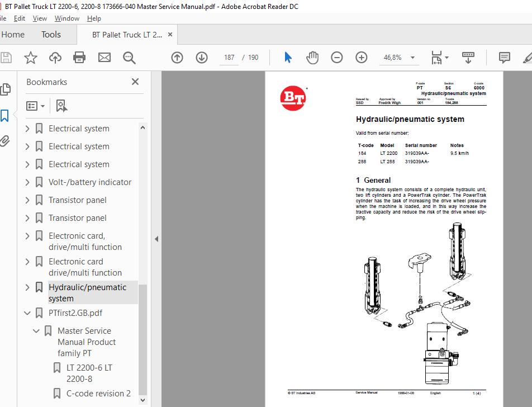Click the find current bookmark icon
The height and width of the screenshot is (407, 532).
61,106
